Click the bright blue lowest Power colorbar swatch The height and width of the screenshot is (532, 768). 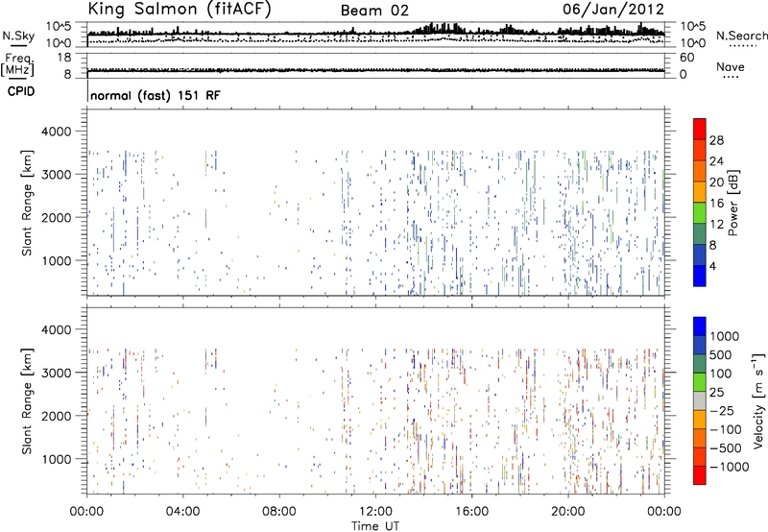[700, 276]
